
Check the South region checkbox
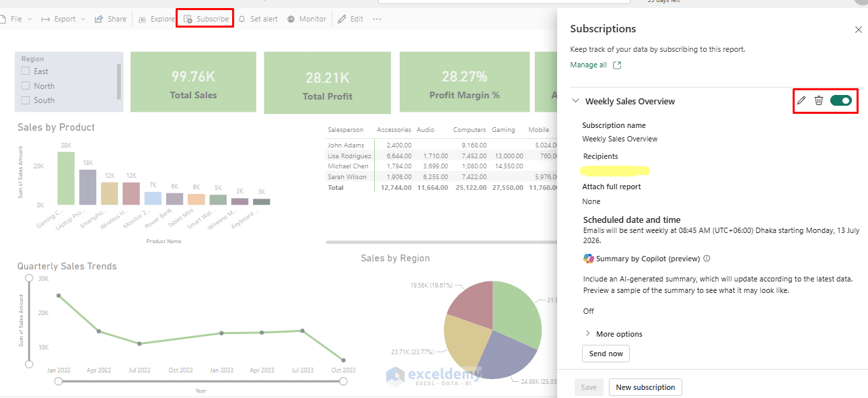point(26,100)
